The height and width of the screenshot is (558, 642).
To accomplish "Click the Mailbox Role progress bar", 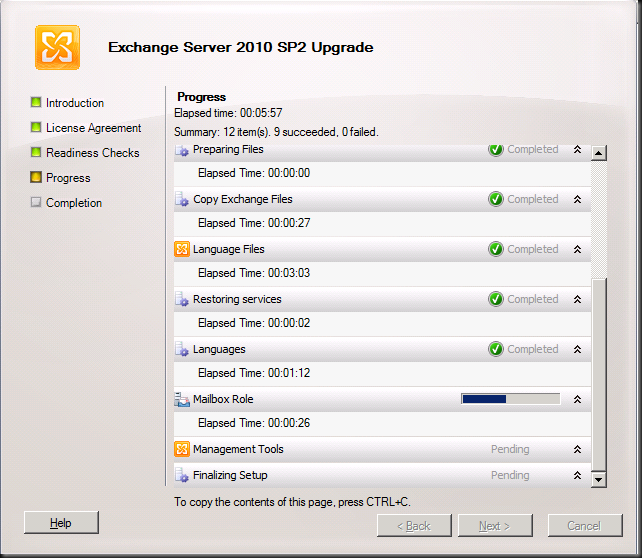I will click(511, 399).
